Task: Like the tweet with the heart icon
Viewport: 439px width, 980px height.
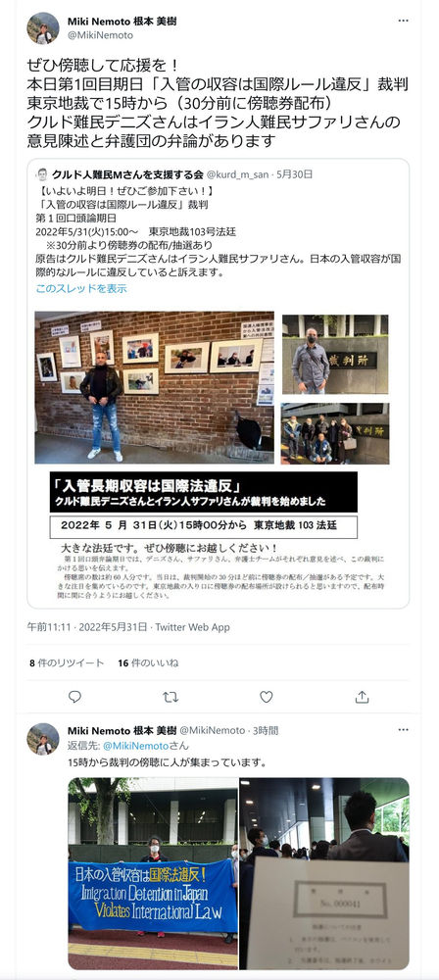Action: click(267, 696)
